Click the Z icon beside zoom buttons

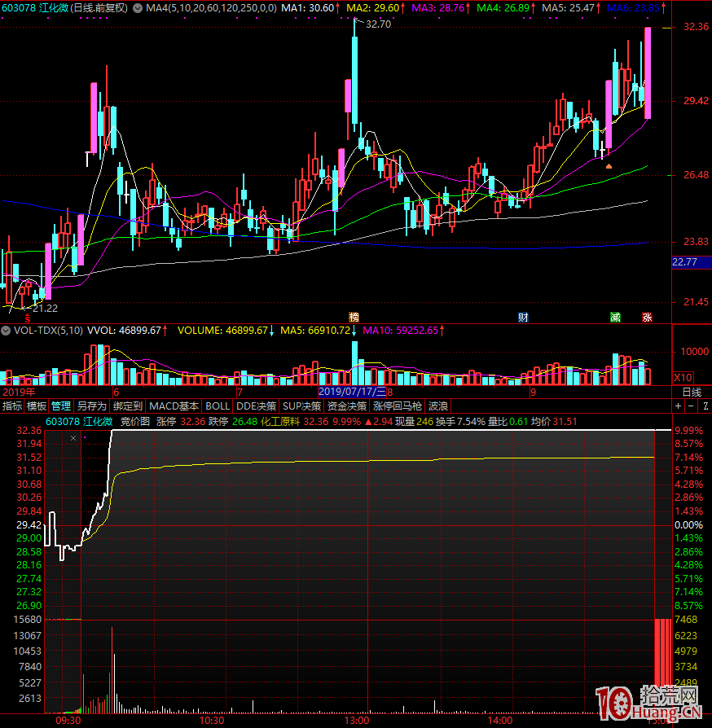[x=705, y=406]
